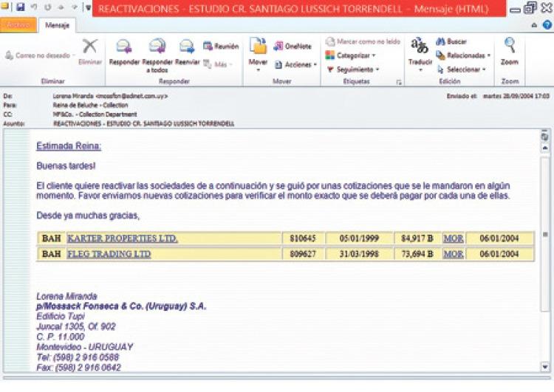554x392 pixels.
Task: Click the scroll down arrow in the message body
Action: tap(545, 366)
